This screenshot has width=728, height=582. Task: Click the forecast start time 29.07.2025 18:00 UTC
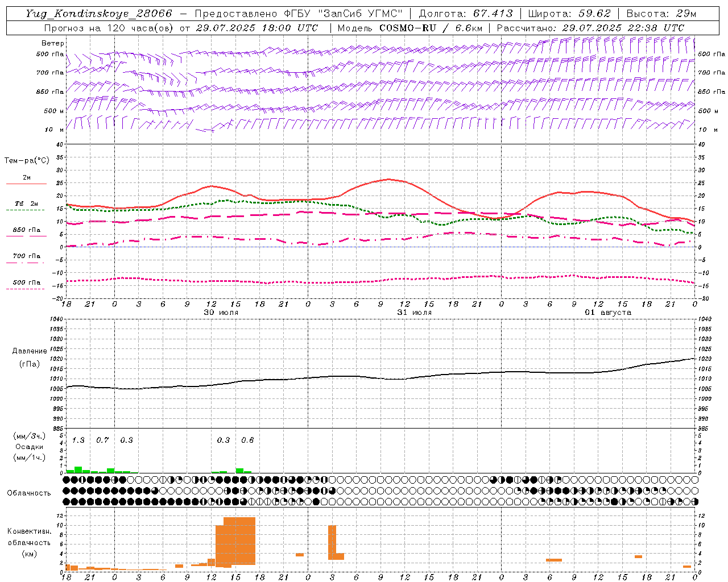coord(257,28)
